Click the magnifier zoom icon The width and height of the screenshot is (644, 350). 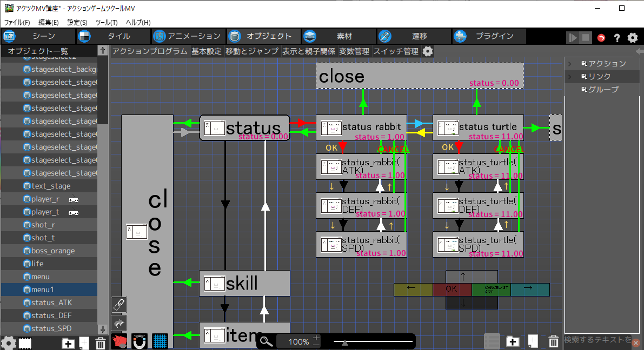[x=265, y=341]
